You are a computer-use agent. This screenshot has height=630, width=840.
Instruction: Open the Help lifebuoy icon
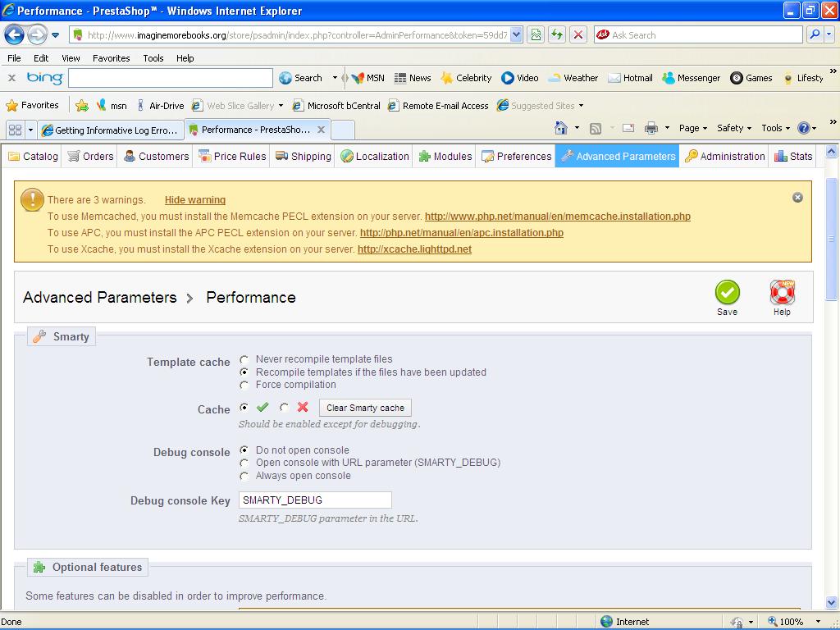(782, 293)
